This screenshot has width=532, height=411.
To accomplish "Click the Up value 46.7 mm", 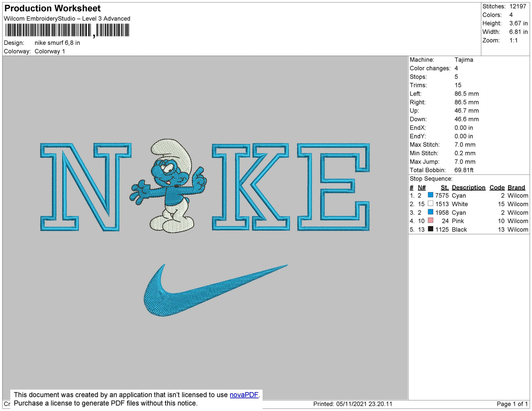I will [x=466, y=111].
